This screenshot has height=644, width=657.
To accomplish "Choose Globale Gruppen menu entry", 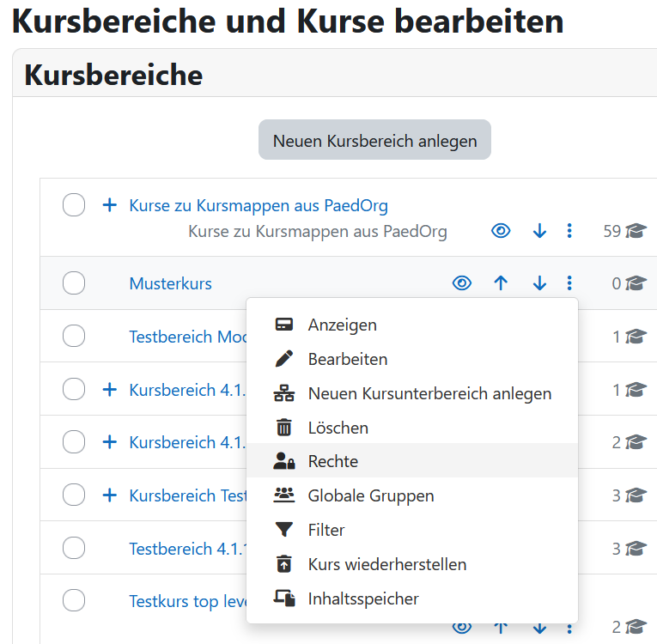I will coord(412,495).
